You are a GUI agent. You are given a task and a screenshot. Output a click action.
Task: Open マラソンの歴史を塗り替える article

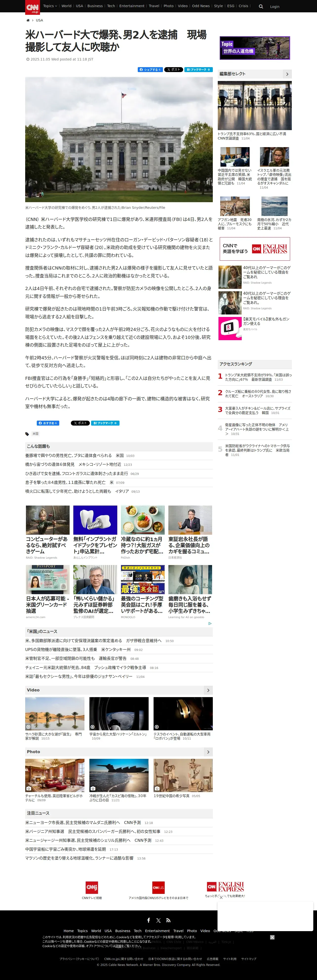79,858
